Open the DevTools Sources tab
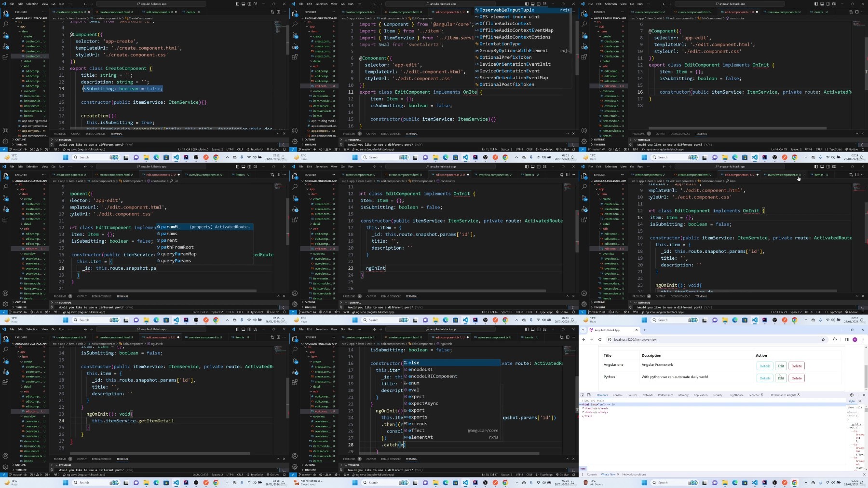The height and width of the screenshot is (488, 868). (x=632, y=395)
